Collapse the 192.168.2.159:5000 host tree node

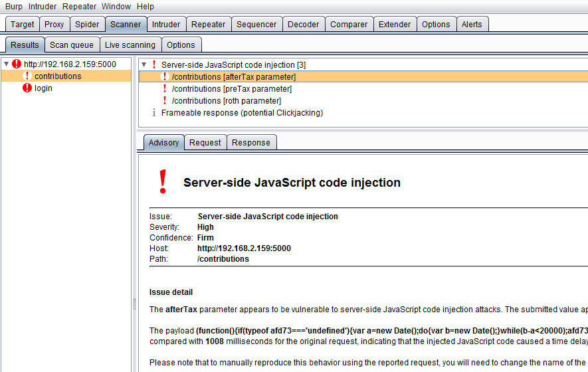pos(7,64)
